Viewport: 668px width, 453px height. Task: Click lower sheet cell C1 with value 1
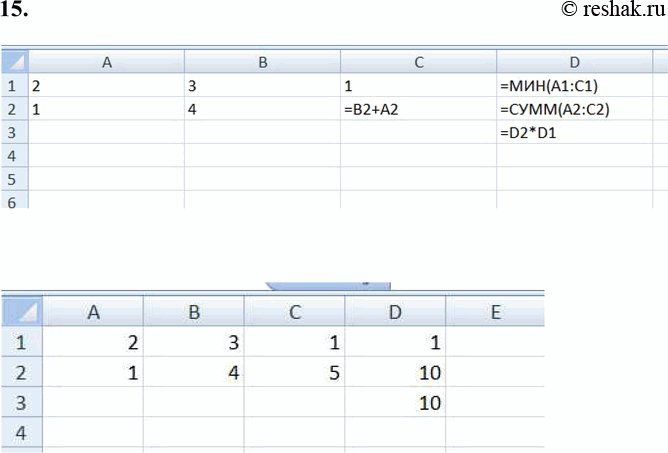click(x=294, y=342)
